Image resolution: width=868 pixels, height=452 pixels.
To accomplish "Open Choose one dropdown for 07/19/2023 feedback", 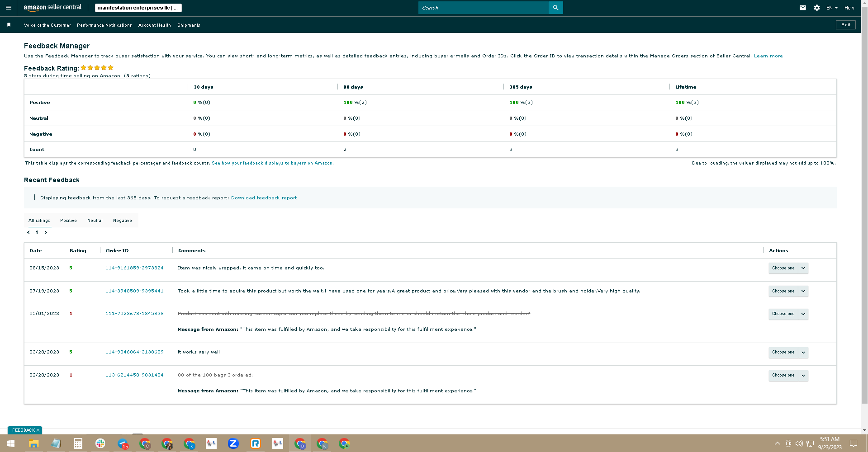I will pos(788,291).
